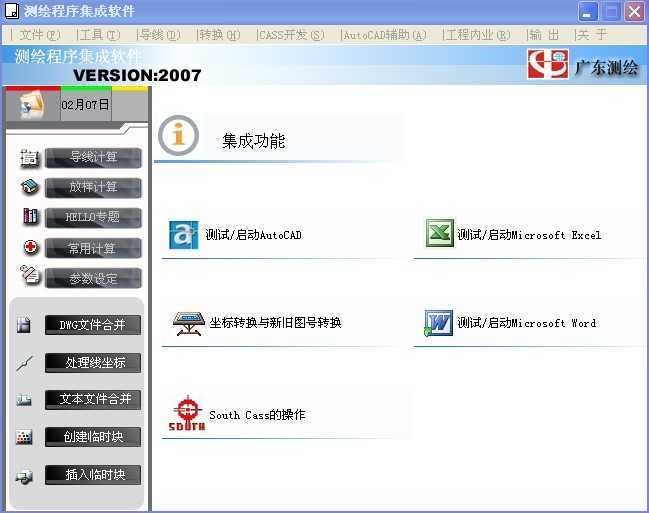
Task: Open the 输出 menu
Action: 544,35
